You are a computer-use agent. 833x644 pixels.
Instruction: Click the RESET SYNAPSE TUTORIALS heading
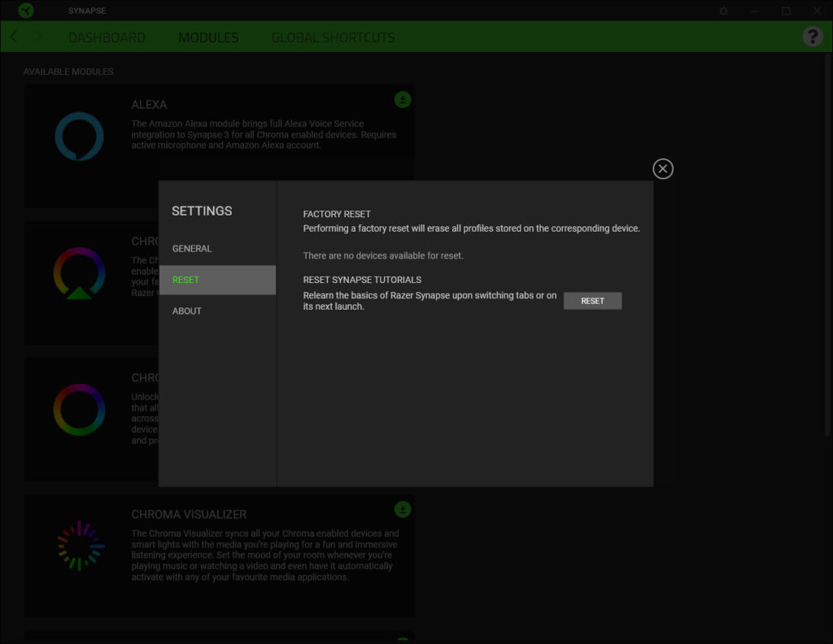coord(362,280)
